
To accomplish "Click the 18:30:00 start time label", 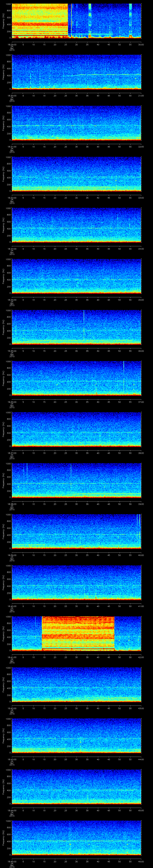I will point(12,96).
